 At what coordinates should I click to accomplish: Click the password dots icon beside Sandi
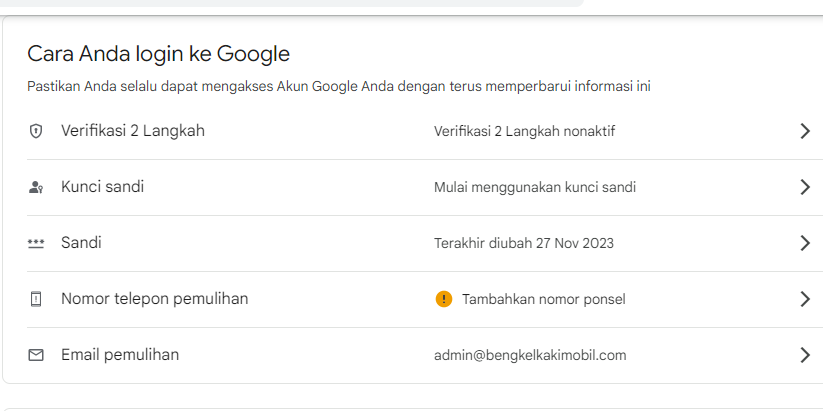click(36, 243)
